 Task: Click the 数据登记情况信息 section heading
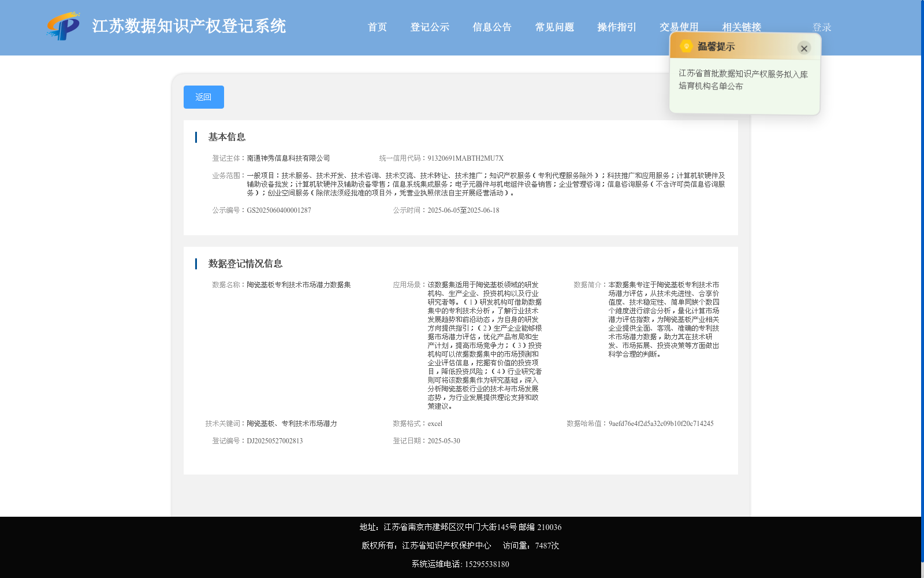pyautogui.click(x=245, y=264)
